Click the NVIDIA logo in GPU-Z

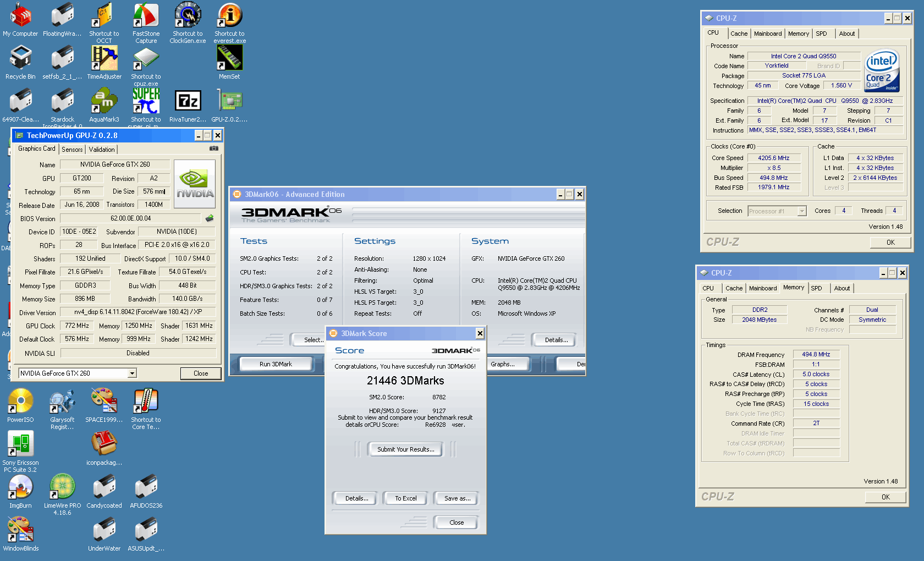195,184
